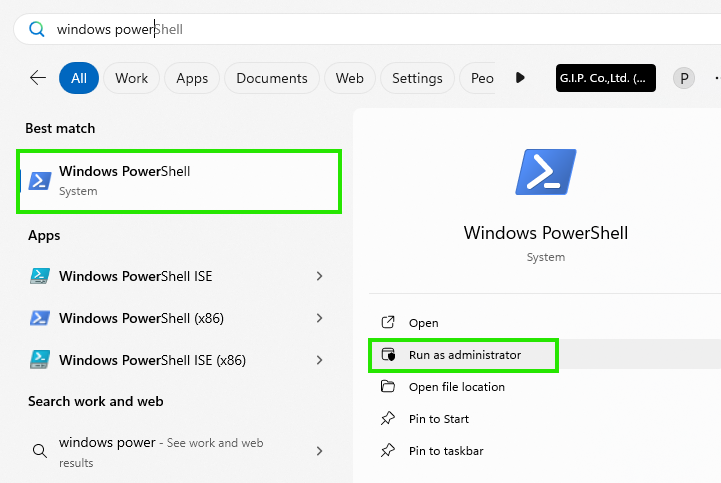Click inside the search text field

tap(368, 29)
